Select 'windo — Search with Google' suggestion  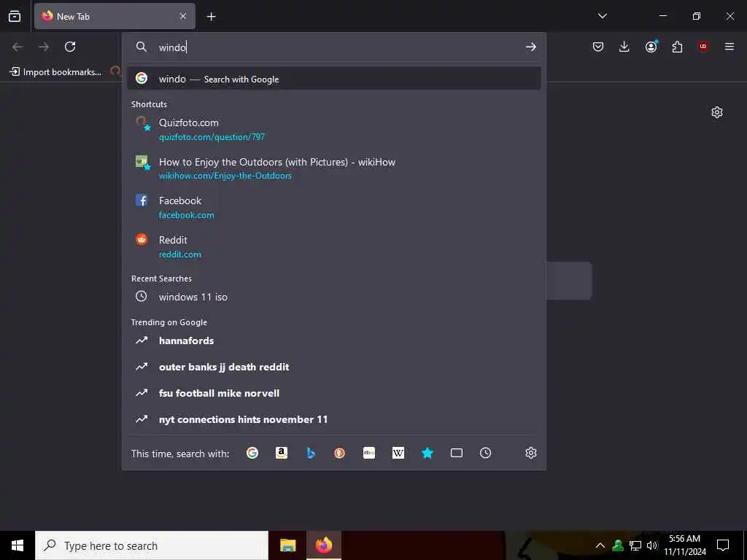[334, 79]
